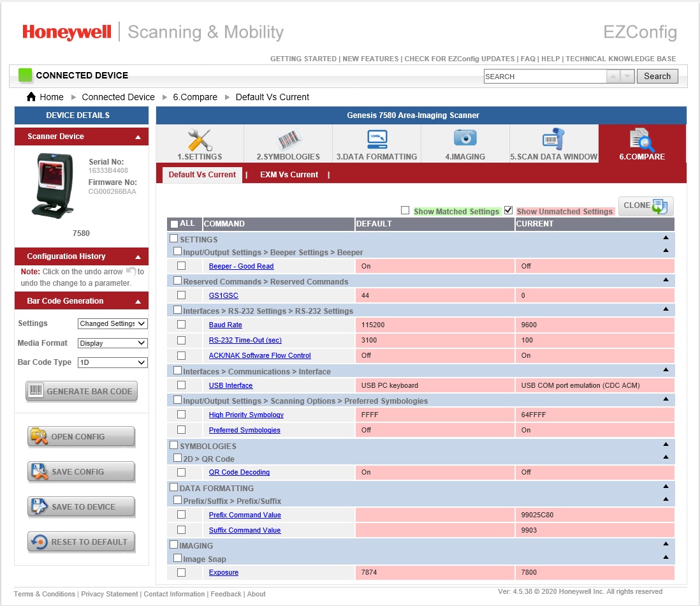
Task: Enable the Show Matched Settings checkbox
Action: [x=405, y=211]
